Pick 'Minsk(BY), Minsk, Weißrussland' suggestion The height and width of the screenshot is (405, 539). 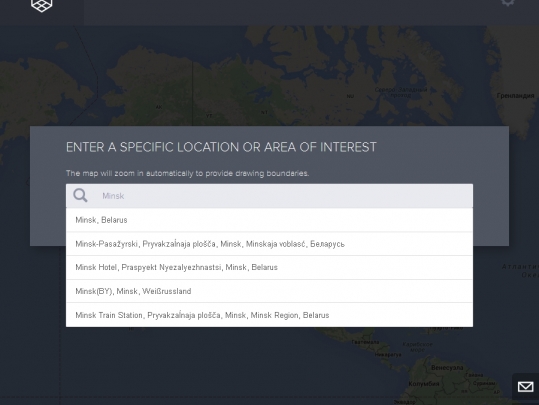tap(269, 291)
